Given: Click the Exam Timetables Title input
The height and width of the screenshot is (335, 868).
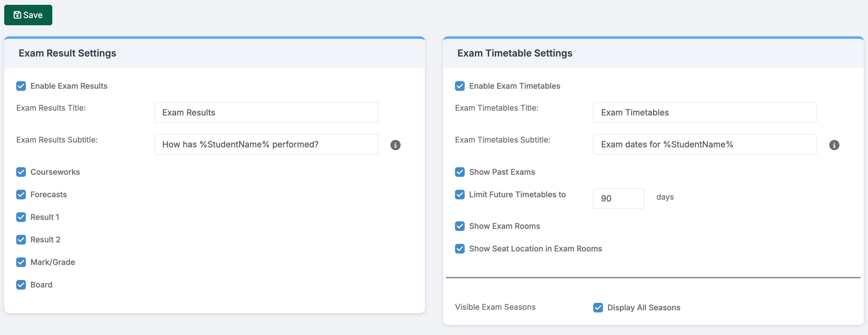Looking at the screenshot, I should click(x=704, y=112).
